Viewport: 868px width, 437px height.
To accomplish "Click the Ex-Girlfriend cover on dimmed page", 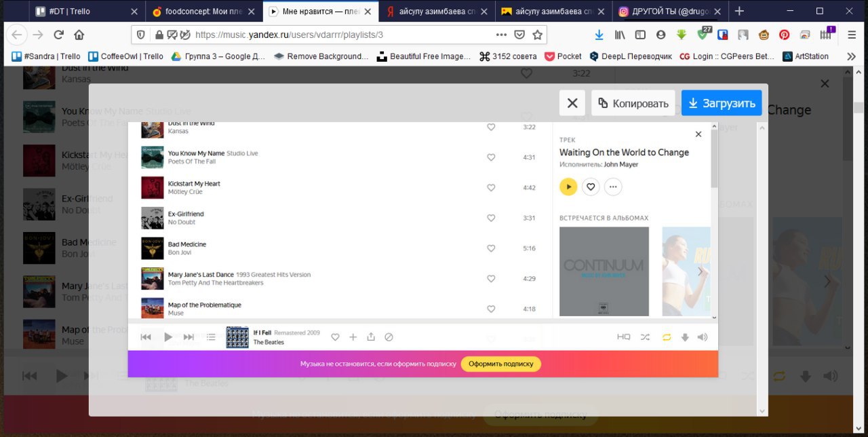I will 39,204.
